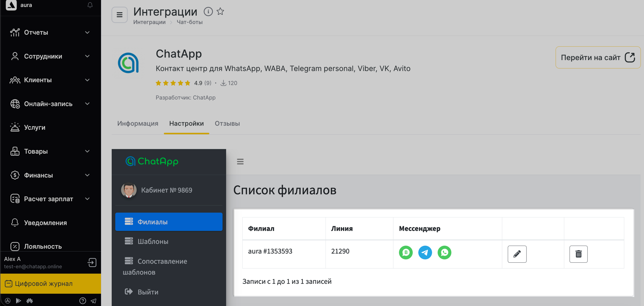
Task: Open the notifications bell in the top sidebar
Action: (x=90, y=5)
